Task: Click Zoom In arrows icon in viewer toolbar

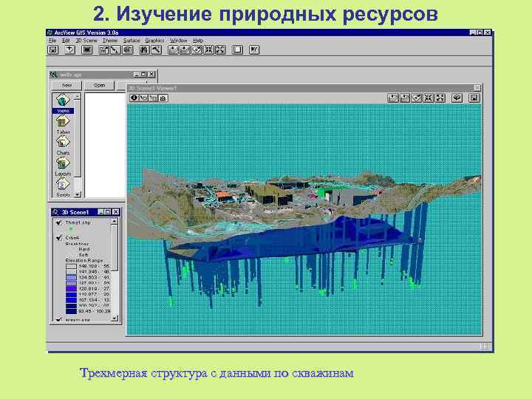Action: pyautogui.click(x=428, y=98)
